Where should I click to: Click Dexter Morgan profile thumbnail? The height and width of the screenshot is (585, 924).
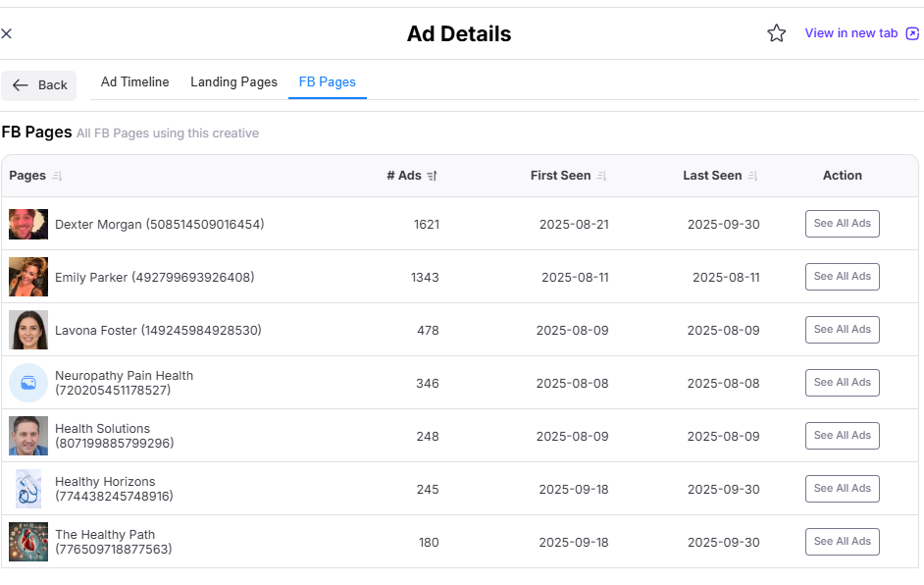click(x=28, y=224)
